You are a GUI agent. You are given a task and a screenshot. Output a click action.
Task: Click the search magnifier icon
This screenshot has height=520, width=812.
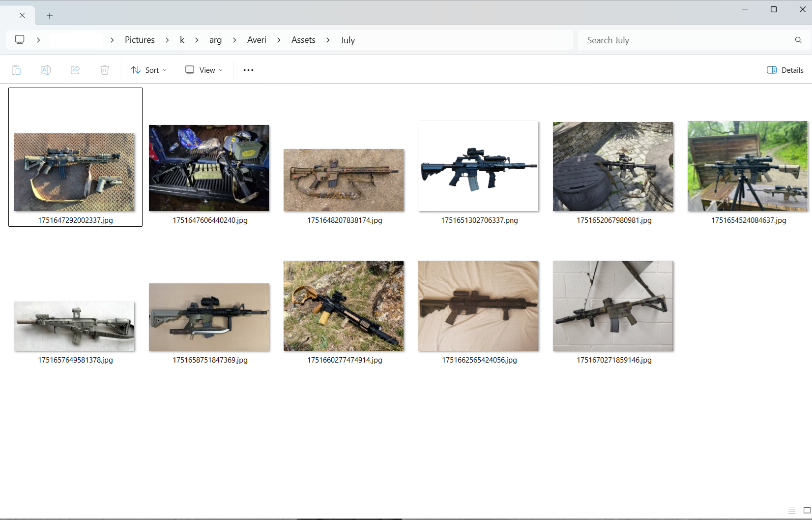798,40
